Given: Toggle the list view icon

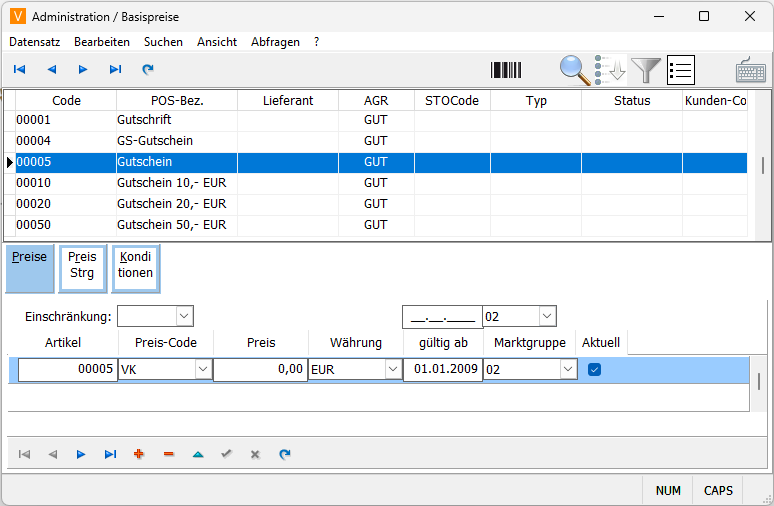Looking at the screenshot, I should [681, 70].
